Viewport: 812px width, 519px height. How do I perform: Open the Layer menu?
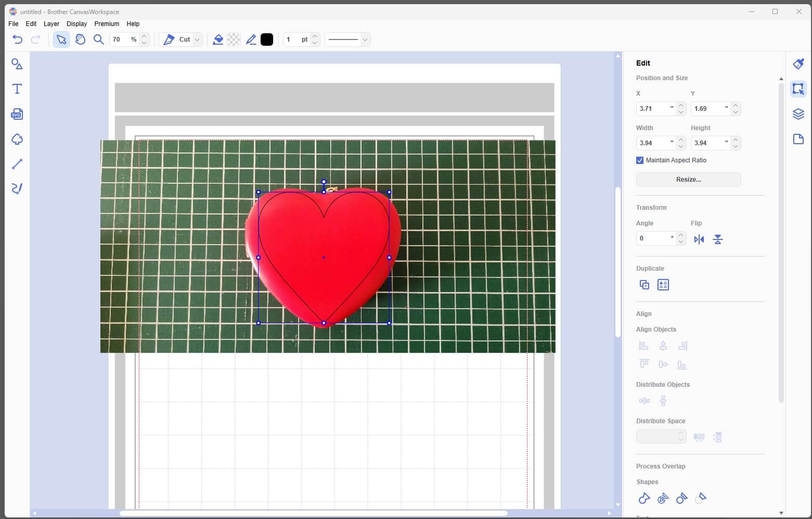click(x=51, y=24)
